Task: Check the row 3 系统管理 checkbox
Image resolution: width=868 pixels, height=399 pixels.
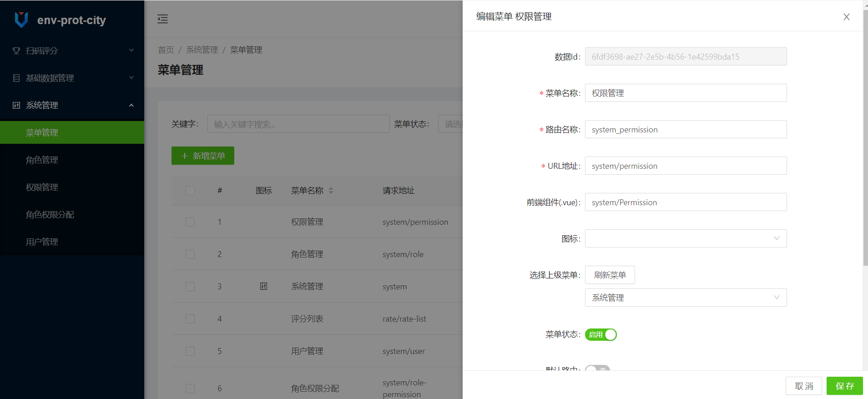Action: coord(190,287)
